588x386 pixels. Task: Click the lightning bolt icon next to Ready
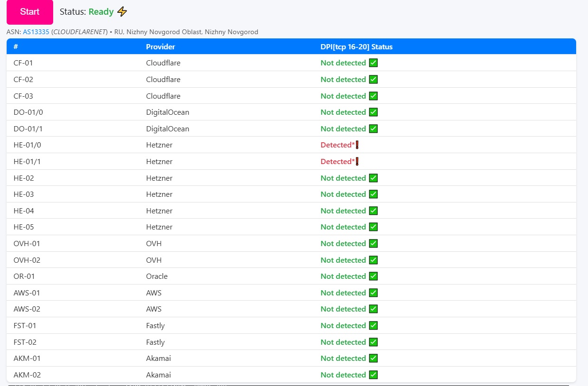(x=122, y=12)
